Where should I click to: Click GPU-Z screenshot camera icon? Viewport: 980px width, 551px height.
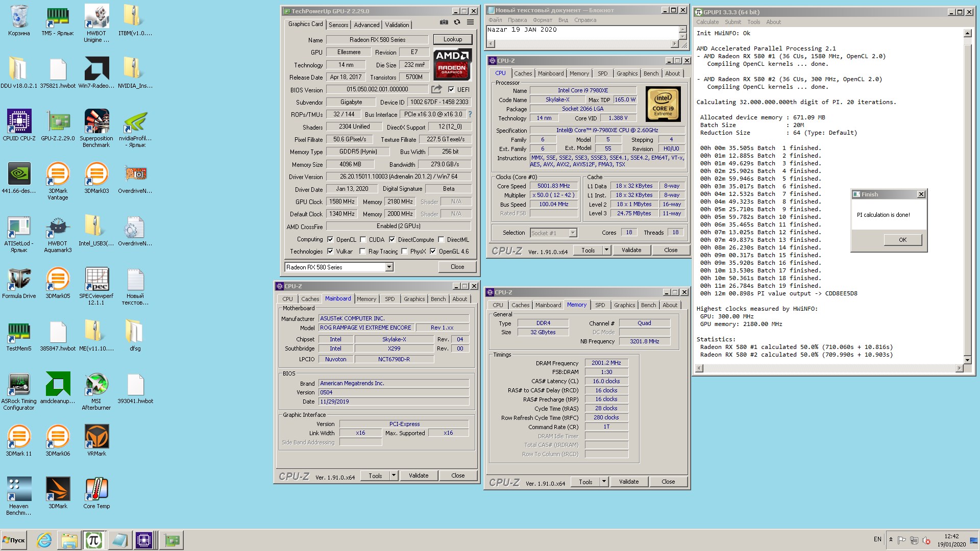444,22
